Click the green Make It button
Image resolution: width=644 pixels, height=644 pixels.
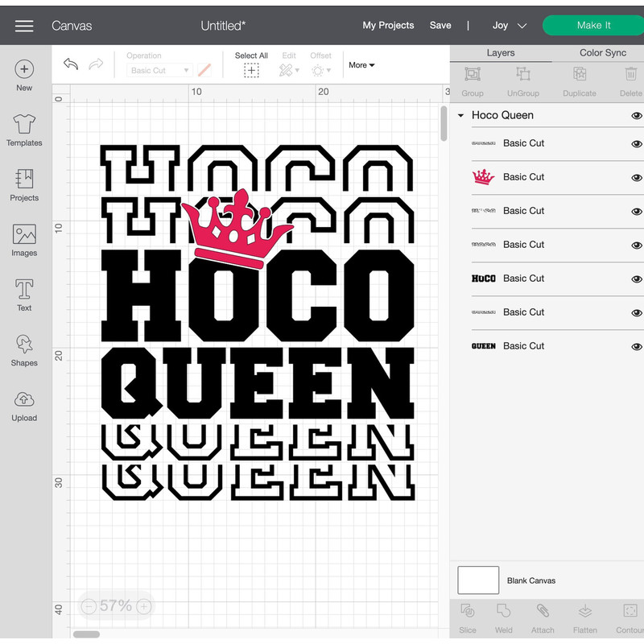593,26
